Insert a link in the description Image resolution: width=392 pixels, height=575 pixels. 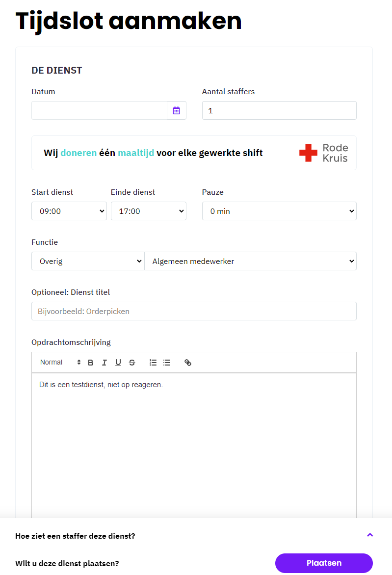(188, 363)
